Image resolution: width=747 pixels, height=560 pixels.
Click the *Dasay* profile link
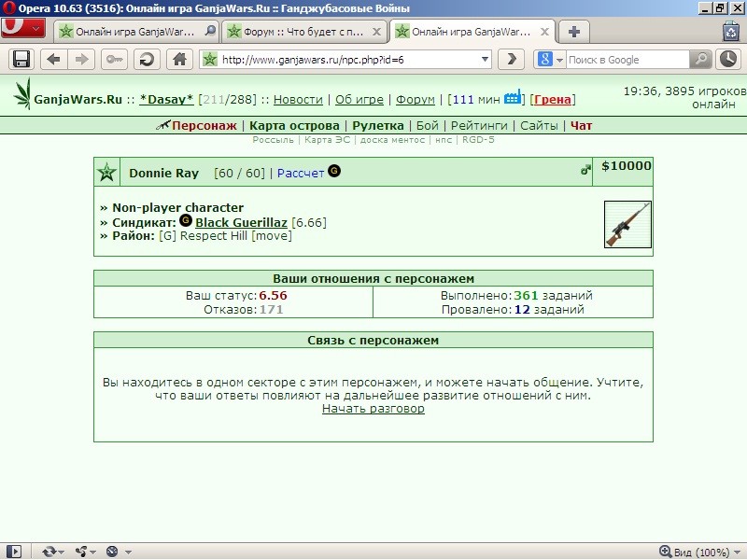pos(166,100)
